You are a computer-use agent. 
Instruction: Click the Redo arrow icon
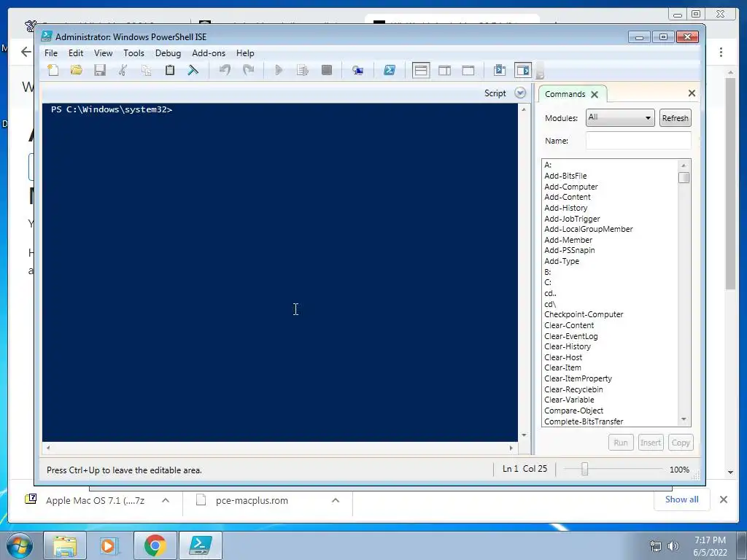point(248,71)
